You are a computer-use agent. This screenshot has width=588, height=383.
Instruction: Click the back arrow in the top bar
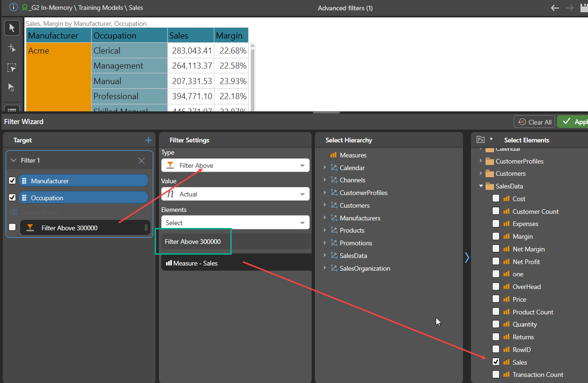click(555, 8)
